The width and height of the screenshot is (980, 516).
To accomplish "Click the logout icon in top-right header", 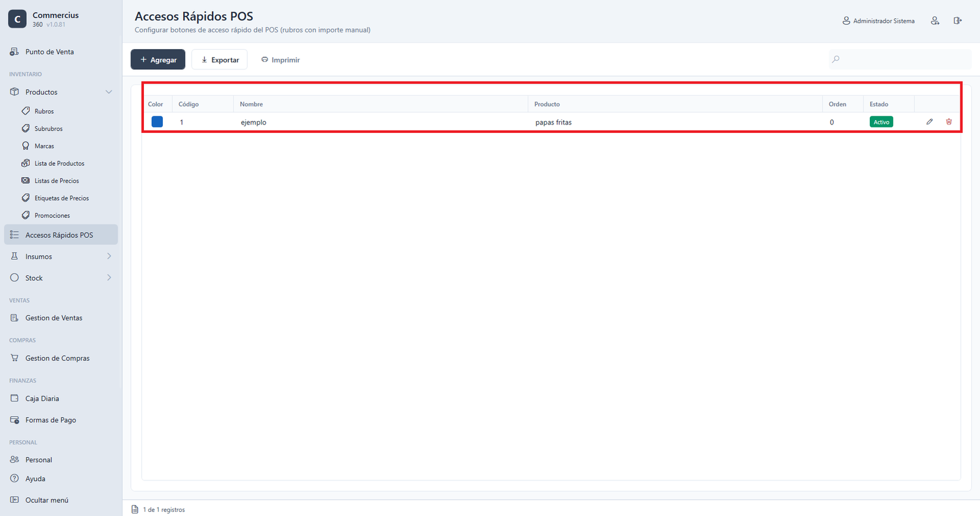I will pyautogui.click(x=957, y=21).
